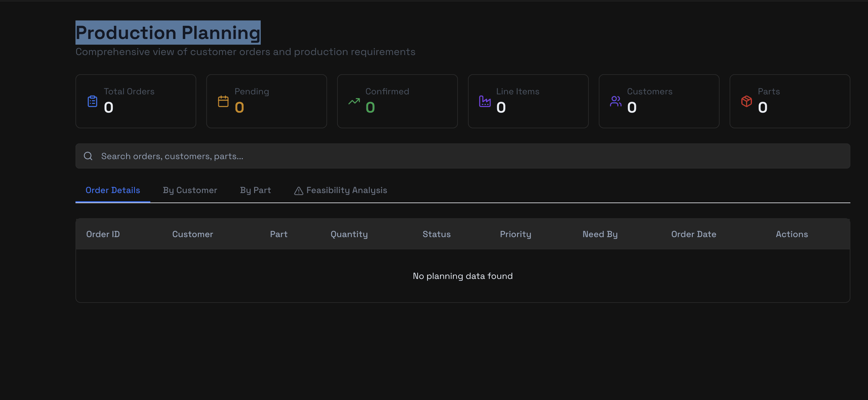The width and height of the screenshot is (868, 400).
Task: Switch to the By Customer tab
Action: click(x=190, y=190)
